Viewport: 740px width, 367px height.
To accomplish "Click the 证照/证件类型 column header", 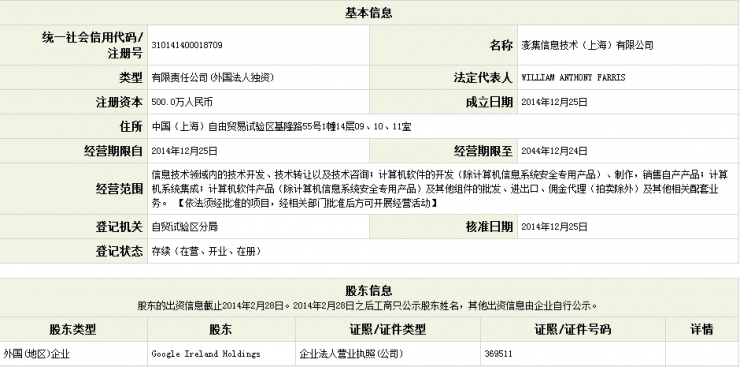I will click(x=388, y=329).
